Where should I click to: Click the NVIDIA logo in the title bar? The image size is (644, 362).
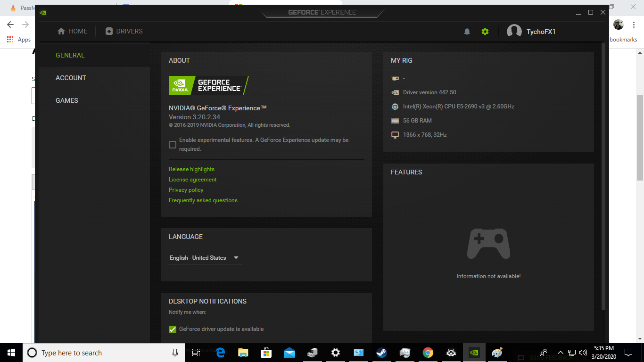(x=43, y=13)
